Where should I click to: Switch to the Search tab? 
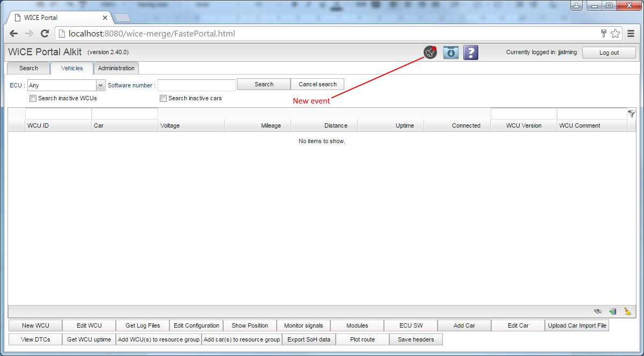tap(28, 68)
